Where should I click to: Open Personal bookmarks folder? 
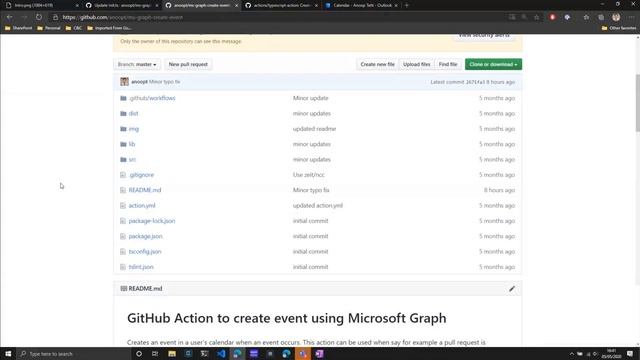click(49, 28)
